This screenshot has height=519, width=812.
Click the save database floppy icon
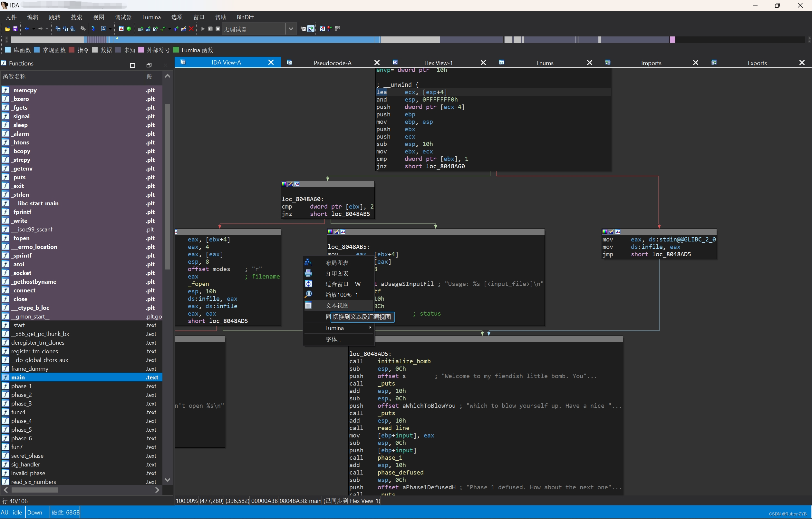pos(15,29)
